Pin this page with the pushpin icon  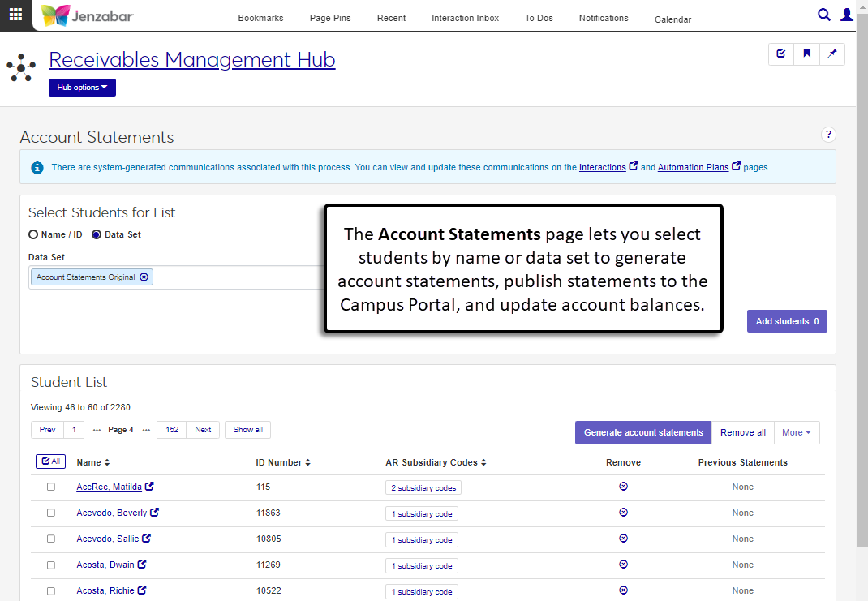pos(831,54)
